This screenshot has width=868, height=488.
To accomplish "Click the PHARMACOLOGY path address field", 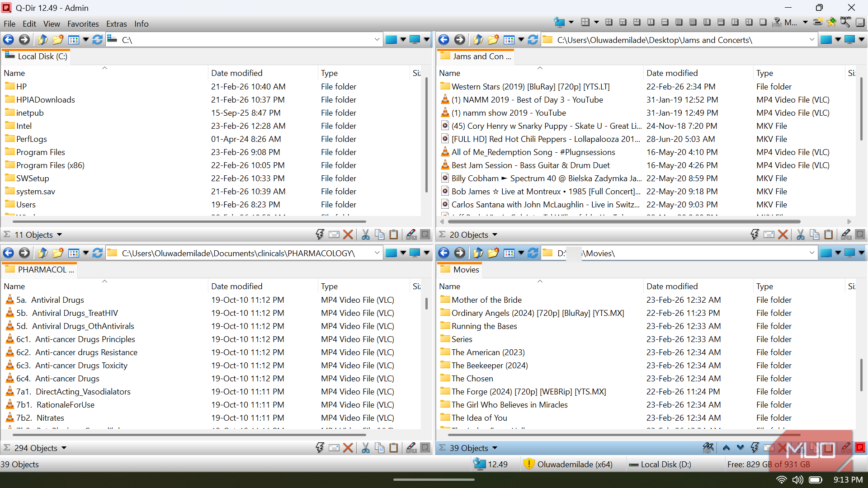I will click(x=239, y=253).
